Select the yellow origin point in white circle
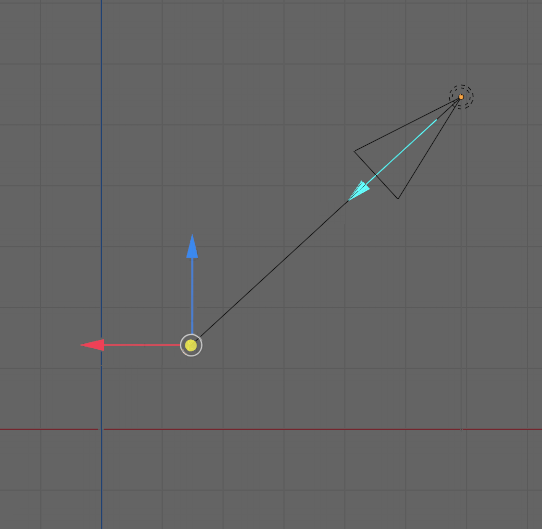The image size is (542, 529). (191, 345)
